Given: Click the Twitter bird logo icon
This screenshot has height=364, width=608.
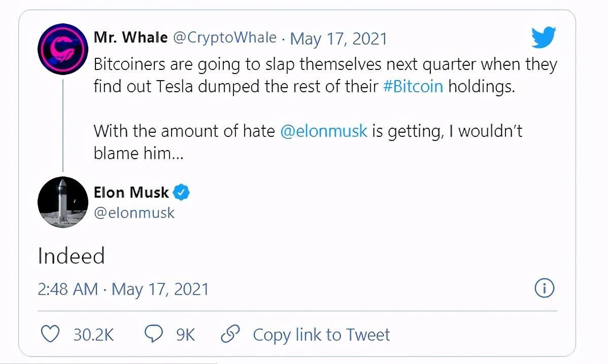Looking at the screenshot, I should pyautogui.click(x=544, y=38).
